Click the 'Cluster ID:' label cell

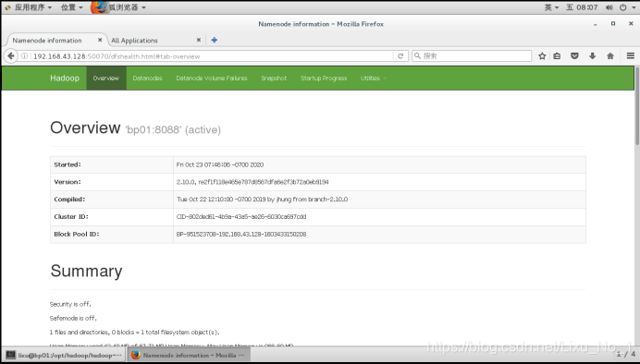click(112, 217)
